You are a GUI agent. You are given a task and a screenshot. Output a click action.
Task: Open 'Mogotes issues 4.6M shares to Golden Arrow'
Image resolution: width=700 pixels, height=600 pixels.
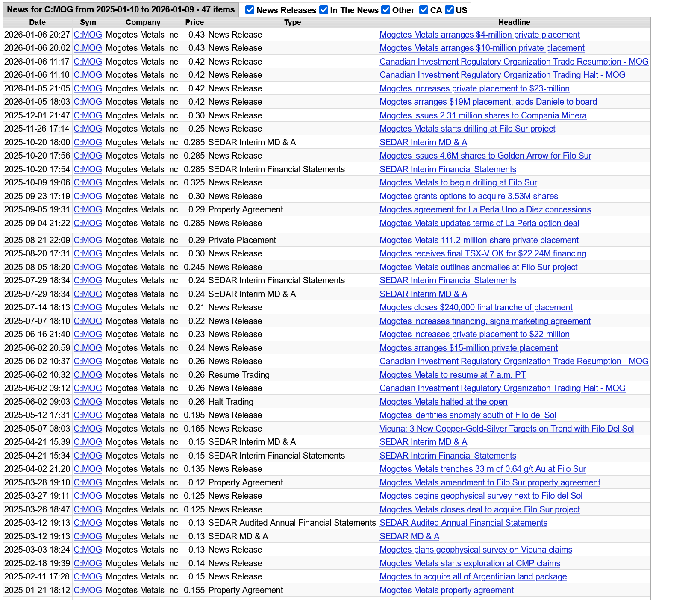(485, 156)
